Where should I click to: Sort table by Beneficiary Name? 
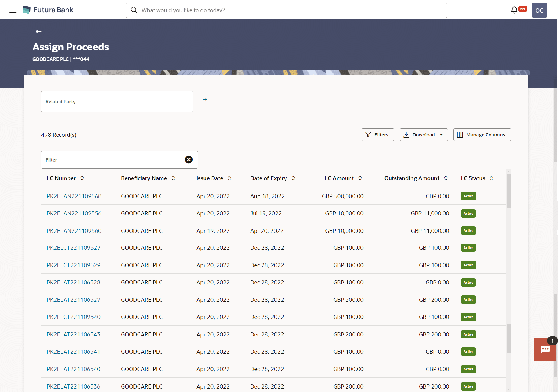pyautogui.click(x=173, y=178)
